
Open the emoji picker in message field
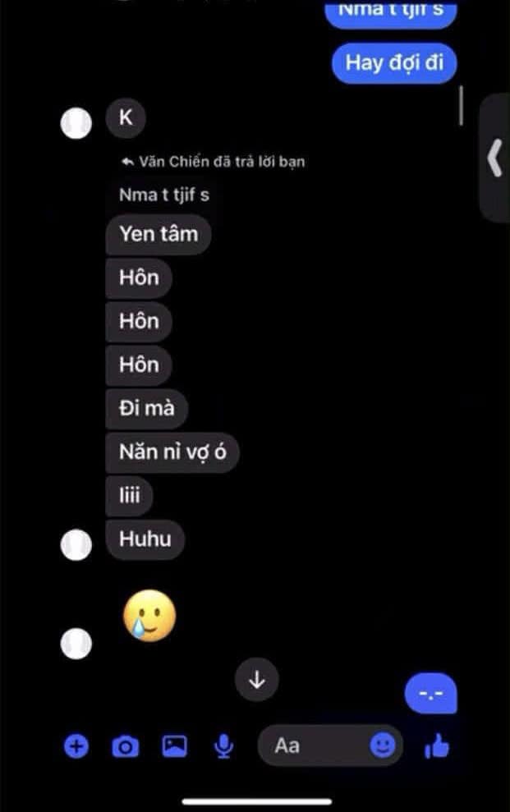click(383, 745)
